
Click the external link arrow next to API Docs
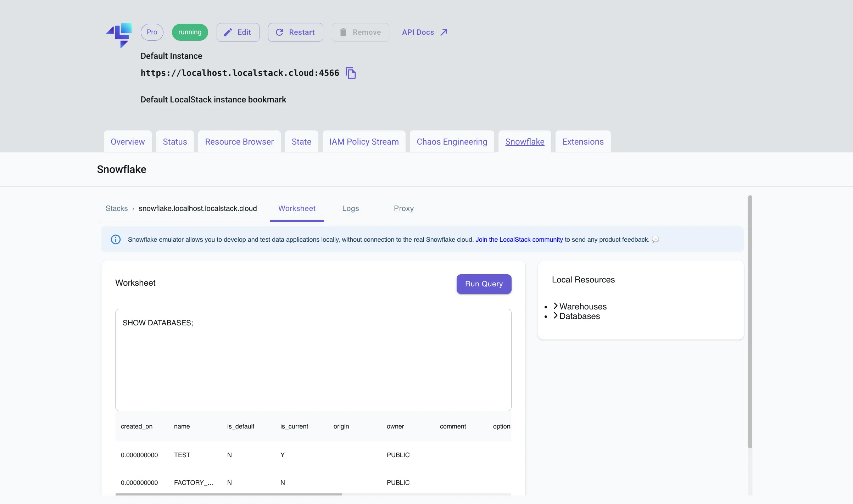click(x=444, y=32)
